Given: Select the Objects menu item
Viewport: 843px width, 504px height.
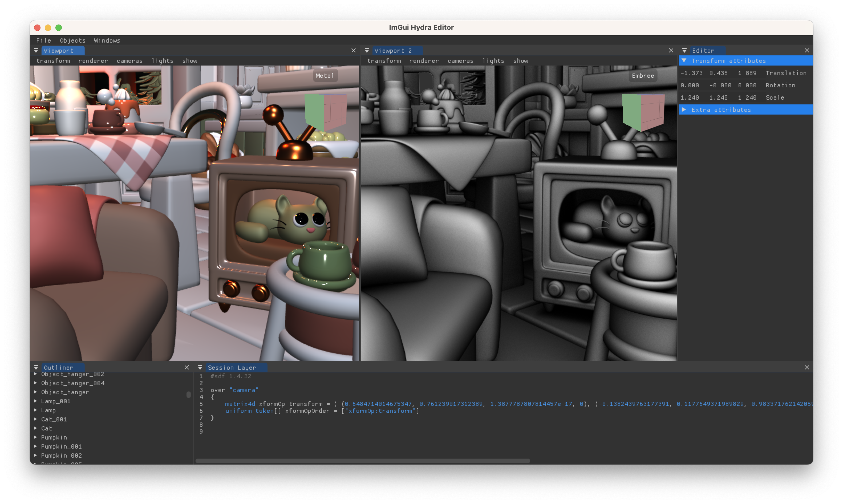Looking at the screenshot, I should click(72, 40).
